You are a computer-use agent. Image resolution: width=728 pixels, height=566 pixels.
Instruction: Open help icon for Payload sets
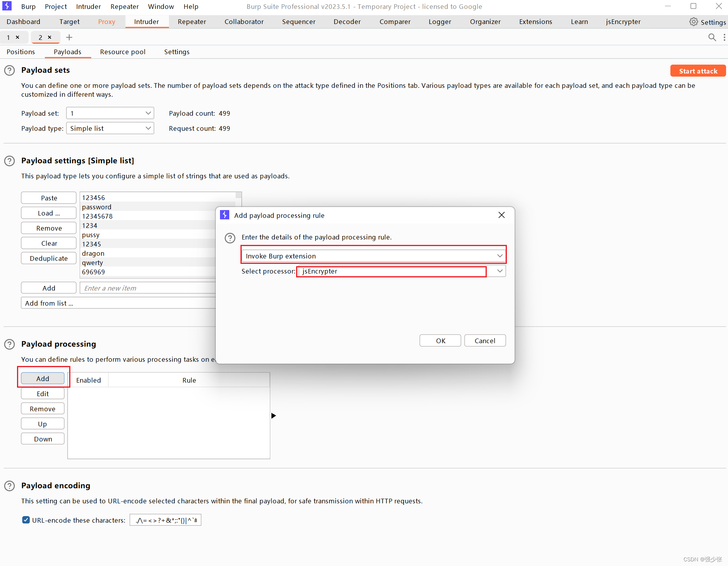click(x=9, y=70)
